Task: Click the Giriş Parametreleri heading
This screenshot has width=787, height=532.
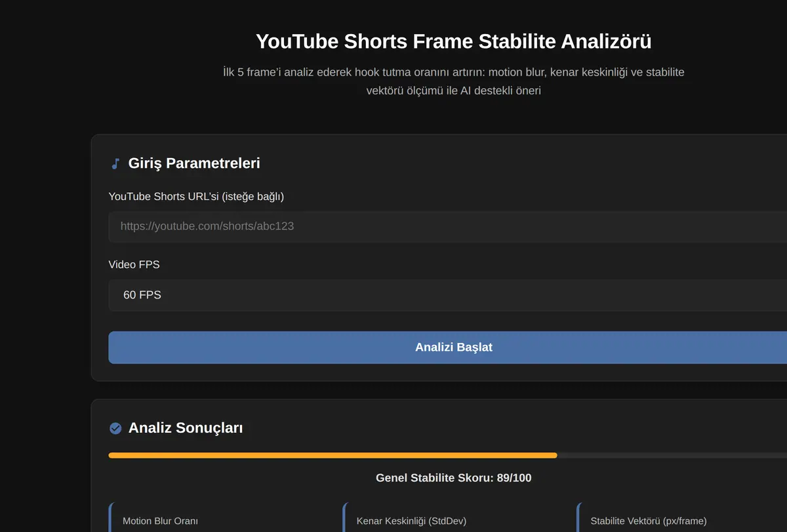Action: click(194, 163)
